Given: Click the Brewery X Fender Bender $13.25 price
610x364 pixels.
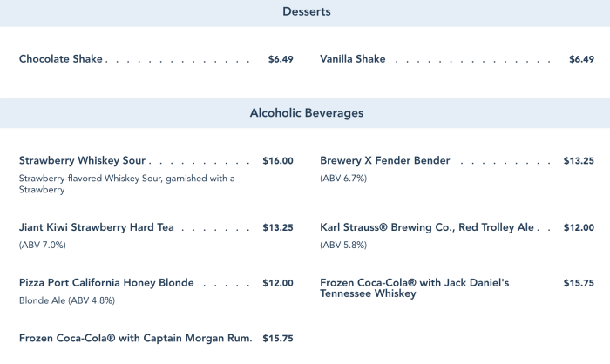Looking at the screenshot, I should click(579, 160).
